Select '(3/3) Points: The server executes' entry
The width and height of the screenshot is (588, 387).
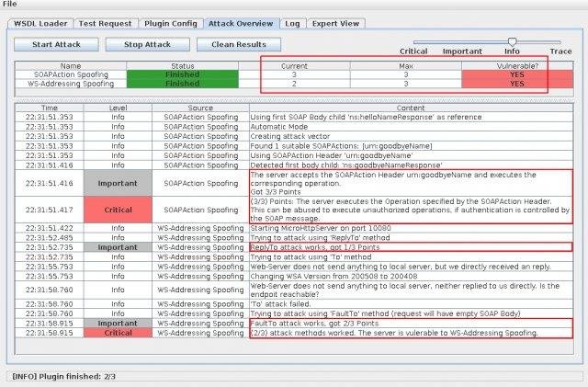pyautogui.click(x=411, y=210)
